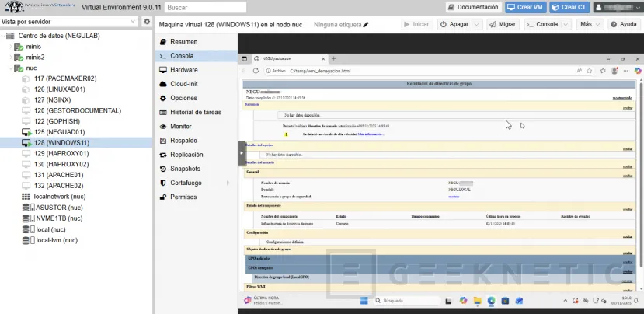Edit tags with the pencil icon
644x314 pixels.
pos(366,25)
